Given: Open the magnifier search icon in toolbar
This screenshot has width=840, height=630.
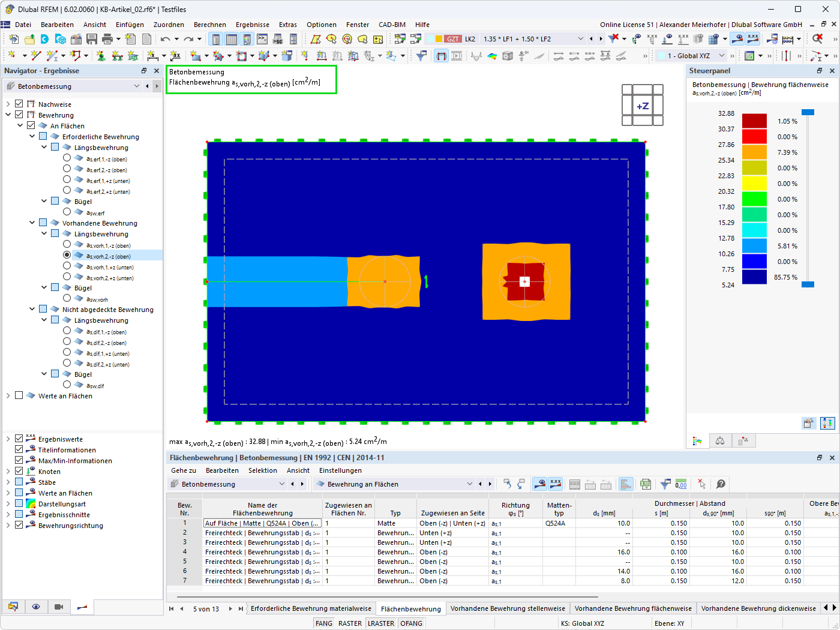Looking at the screenshot, I should point(817,39).
